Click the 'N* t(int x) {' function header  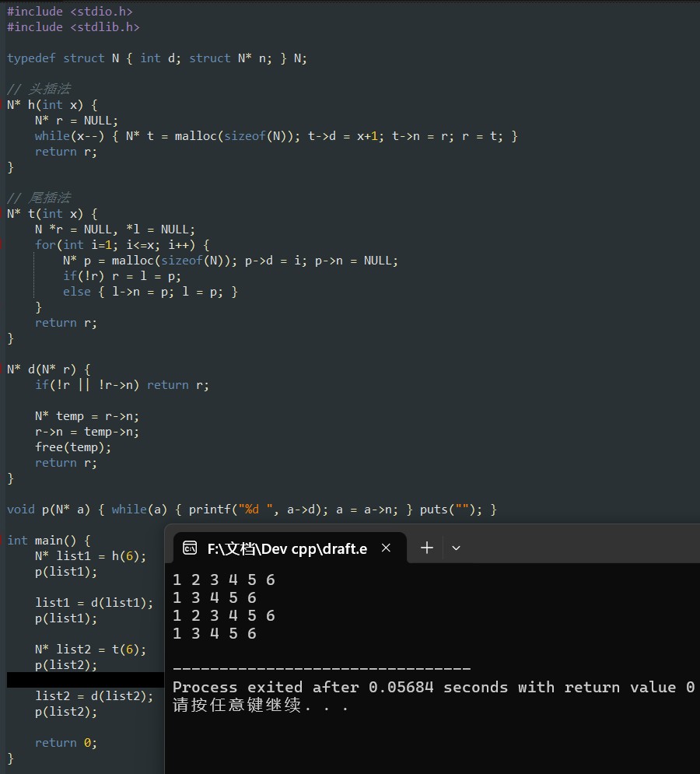pyautogui.click(x=52, y=214)
